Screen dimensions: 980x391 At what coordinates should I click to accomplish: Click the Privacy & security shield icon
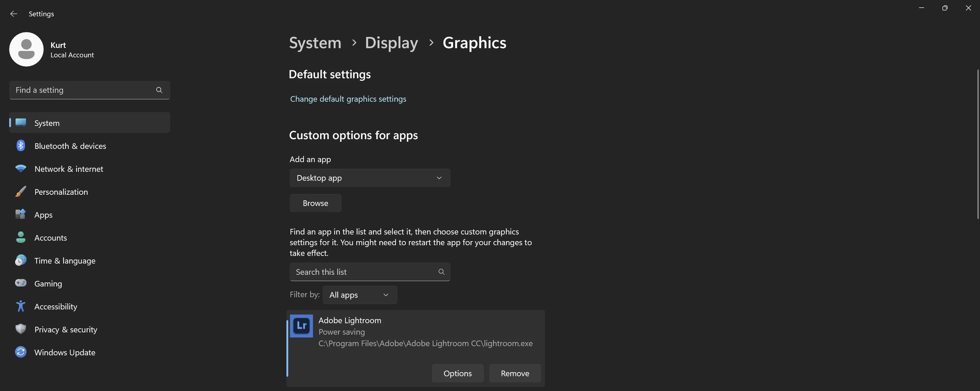pos(20,329)
